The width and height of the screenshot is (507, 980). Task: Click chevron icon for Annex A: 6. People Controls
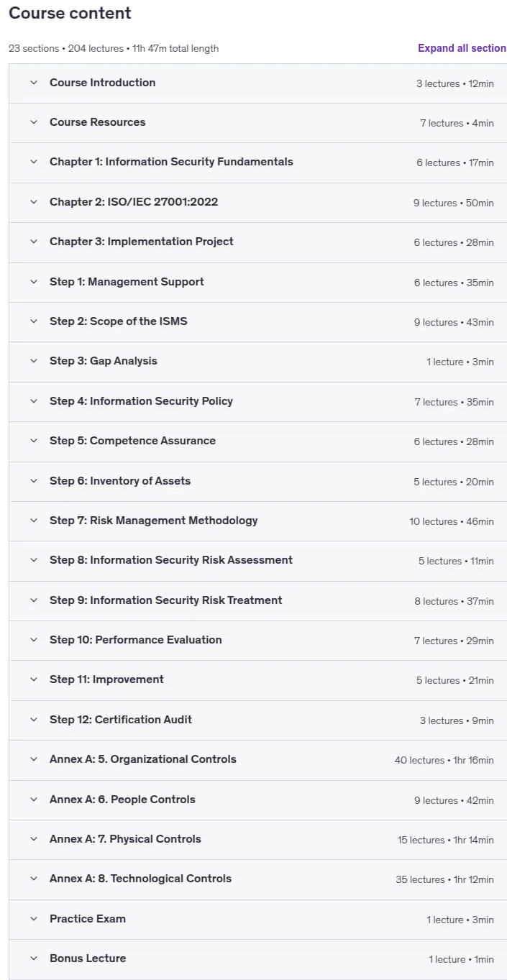coord(34,800)
